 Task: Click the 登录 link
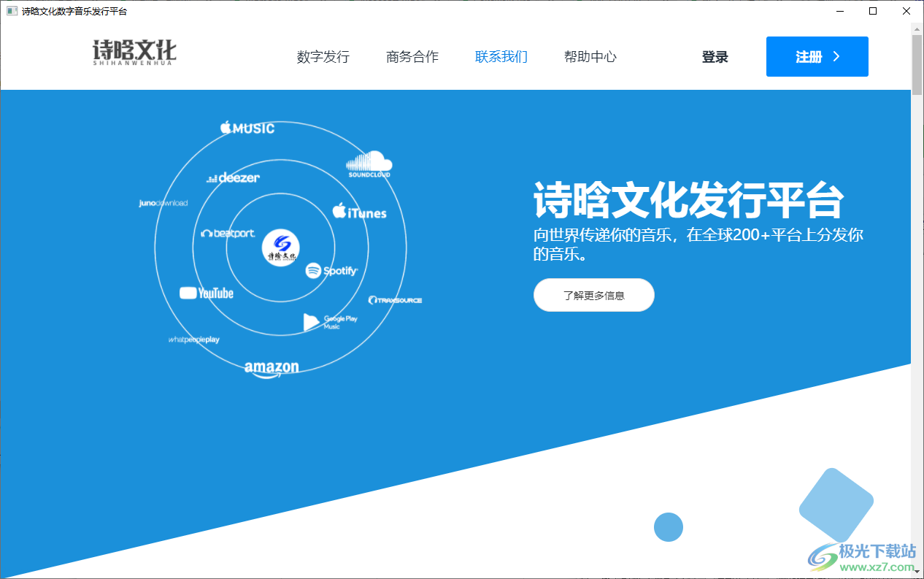point(715,57)
